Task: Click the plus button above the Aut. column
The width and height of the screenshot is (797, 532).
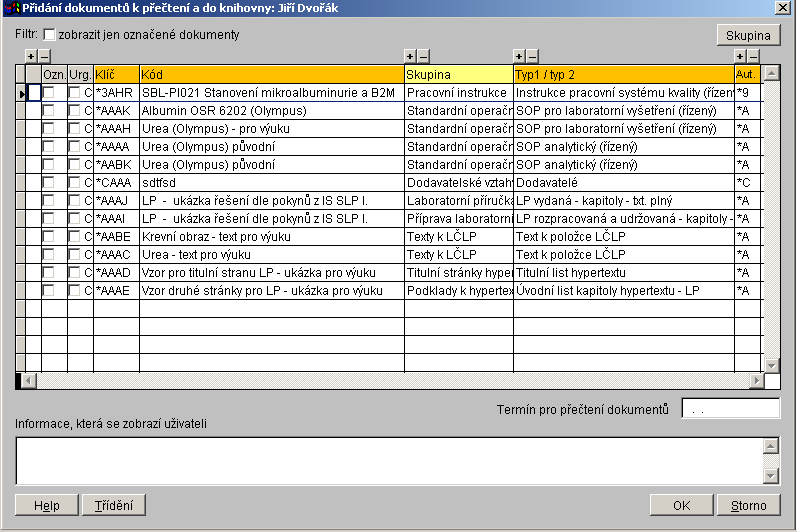Action: coord(740,56)
